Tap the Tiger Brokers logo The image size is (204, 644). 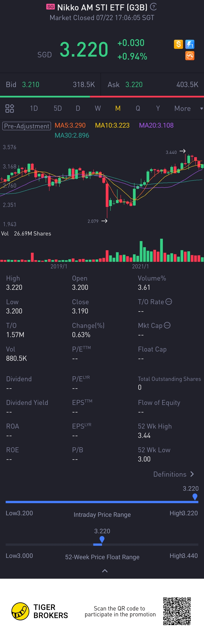click(x=20, y=611)
